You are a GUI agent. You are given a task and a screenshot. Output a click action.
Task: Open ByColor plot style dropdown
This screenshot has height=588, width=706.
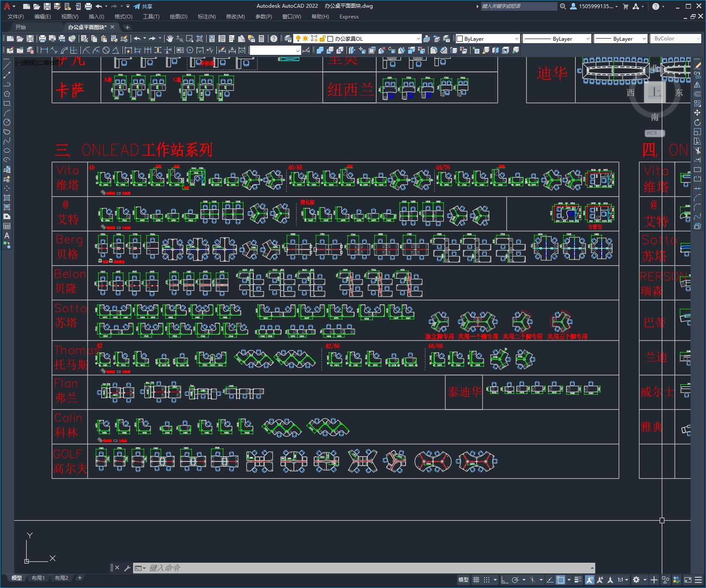pyautogui.click(x=676, y=39)
